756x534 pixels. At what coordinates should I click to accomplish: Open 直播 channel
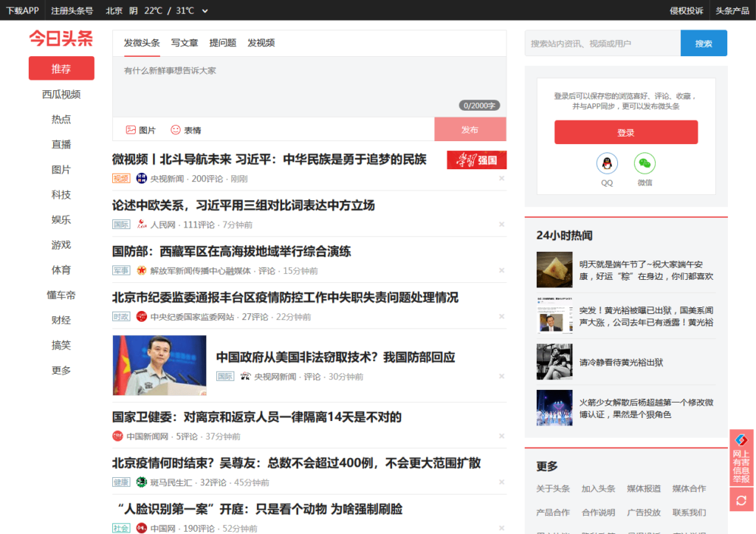[61, 144]
